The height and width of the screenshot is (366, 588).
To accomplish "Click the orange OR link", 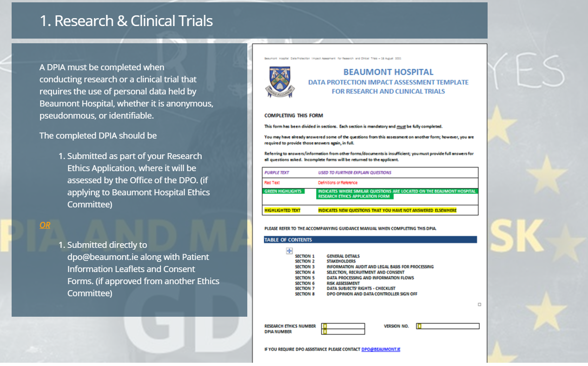I will (45, 225).
